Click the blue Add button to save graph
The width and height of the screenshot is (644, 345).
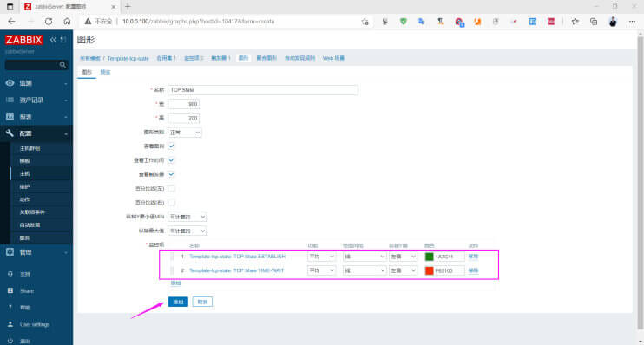(178, 302)
